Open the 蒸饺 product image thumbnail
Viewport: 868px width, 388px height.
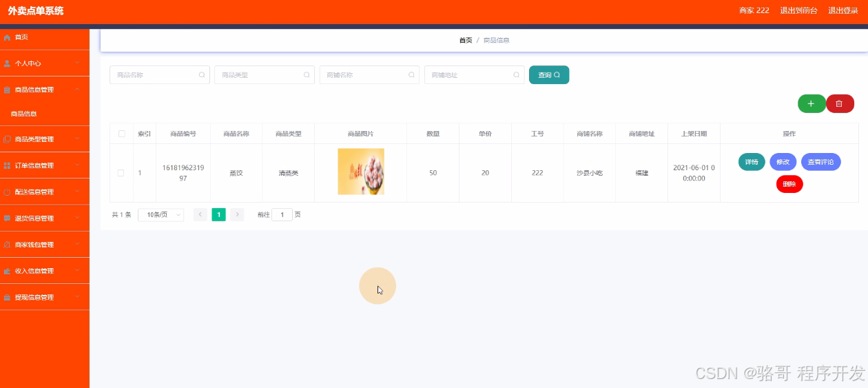point(361,172)
